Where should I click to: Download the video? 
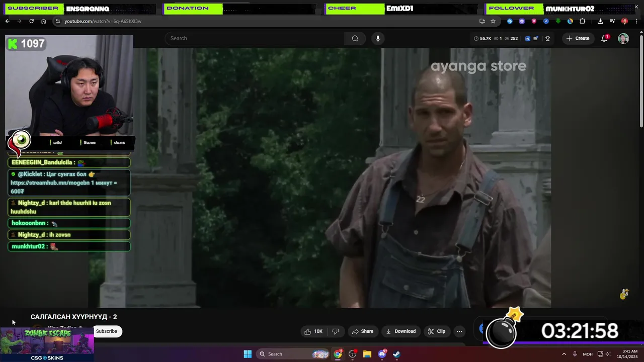point(400,331)
